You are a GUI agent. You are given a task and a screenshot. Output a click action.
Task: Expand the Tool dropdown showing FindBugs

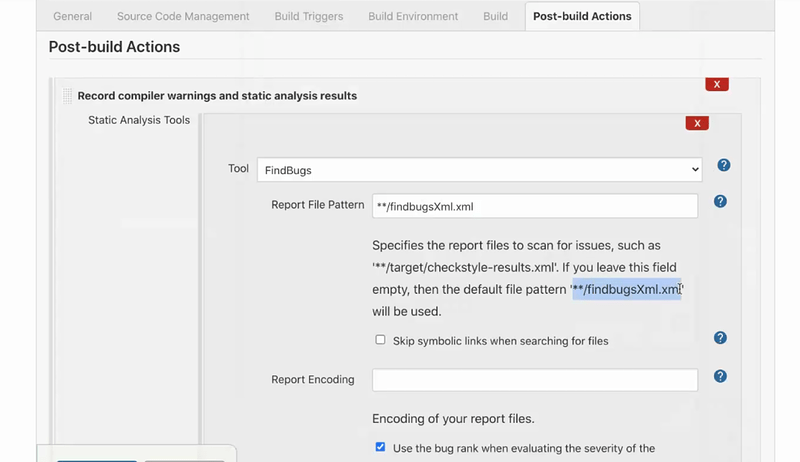coord(479,170)
